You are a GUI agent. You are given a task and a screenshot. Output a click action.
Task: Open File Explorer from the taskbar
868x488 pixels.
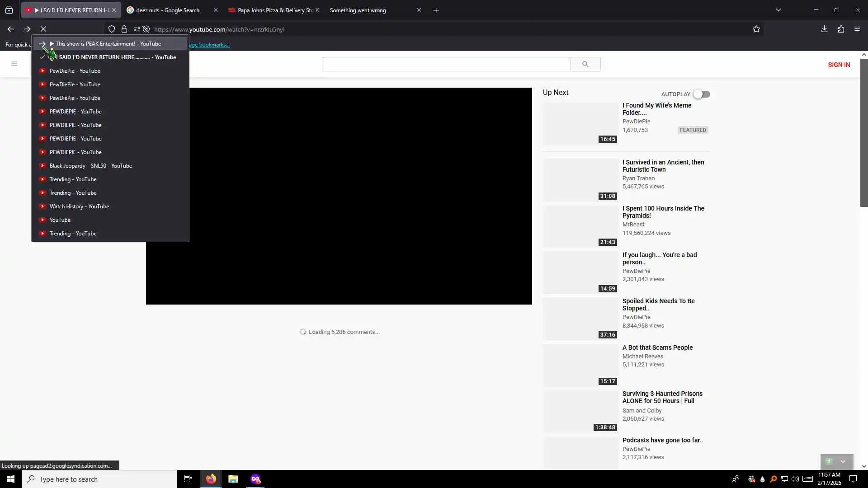click(x=233, y=479)
